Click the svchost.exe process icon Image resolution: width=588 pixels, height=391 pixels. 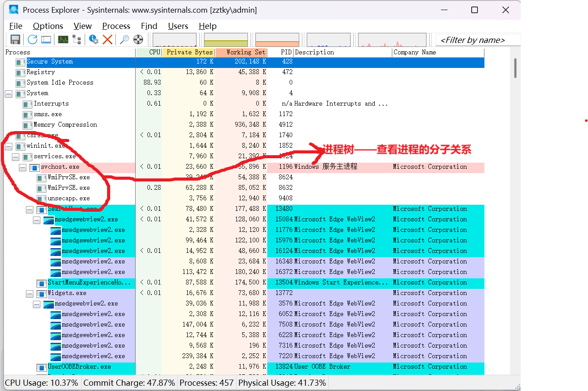[x=34, y=167]
